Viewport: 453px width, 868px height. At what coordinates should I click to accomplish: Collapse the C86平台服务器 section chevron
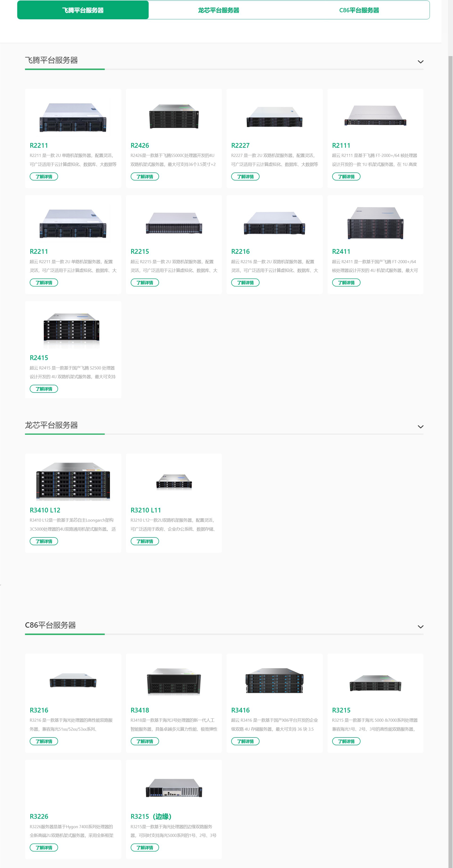tap(420, 627)
